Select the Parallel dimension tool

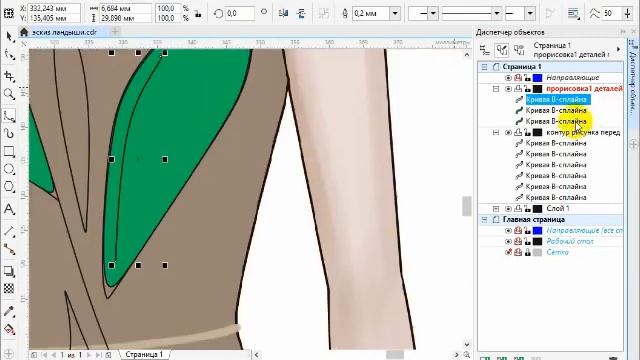pos(9,231)
